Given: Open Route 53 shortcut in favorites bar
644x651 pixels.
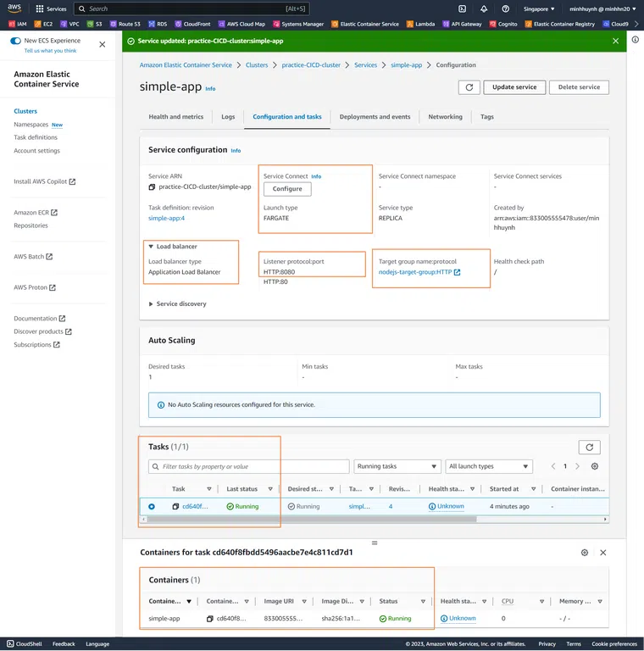Looking at the screenshot, I should (x=125, y=24).
